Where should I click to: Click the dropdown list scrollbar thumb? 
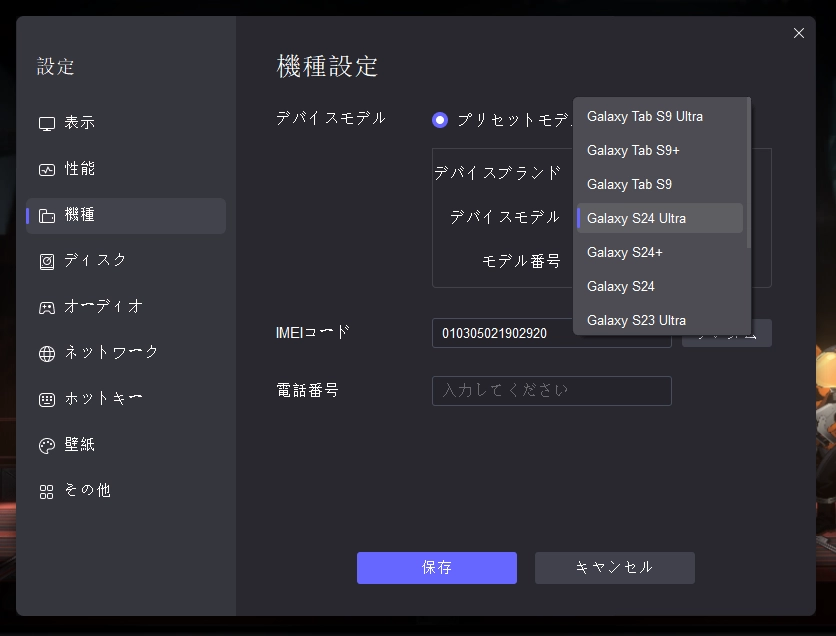[x=749, y=173]
